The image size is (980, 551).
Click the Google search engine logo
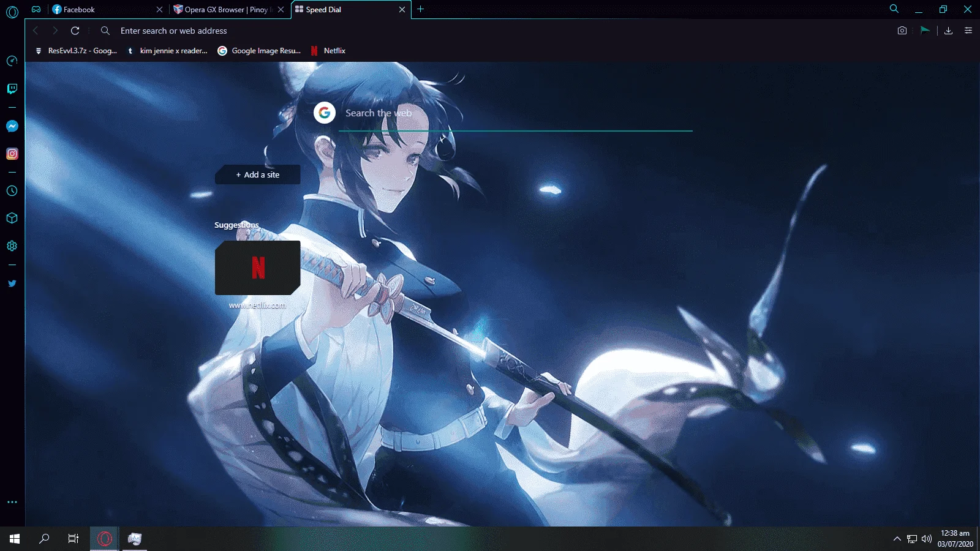pos(325,113)
